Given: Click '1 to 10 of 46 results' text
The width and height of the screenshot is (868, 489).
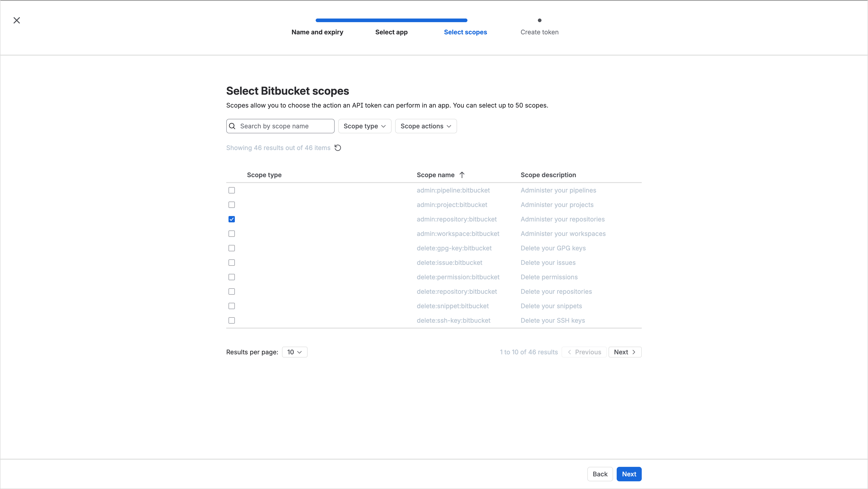Looking at the screenshot, I should tap(529, 352).
